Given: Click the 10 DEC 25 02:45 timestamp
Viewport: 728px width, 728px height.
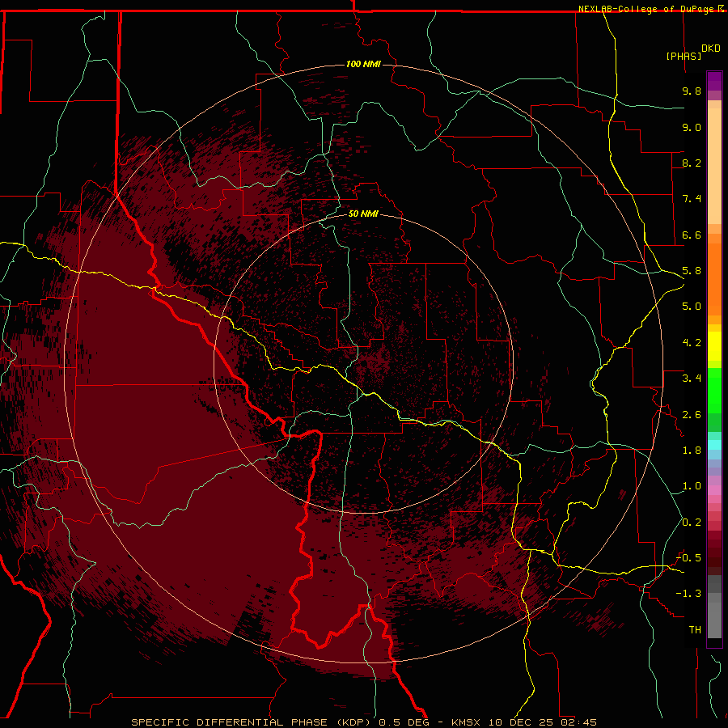Looking at the screenshot, I should point(541,722).
